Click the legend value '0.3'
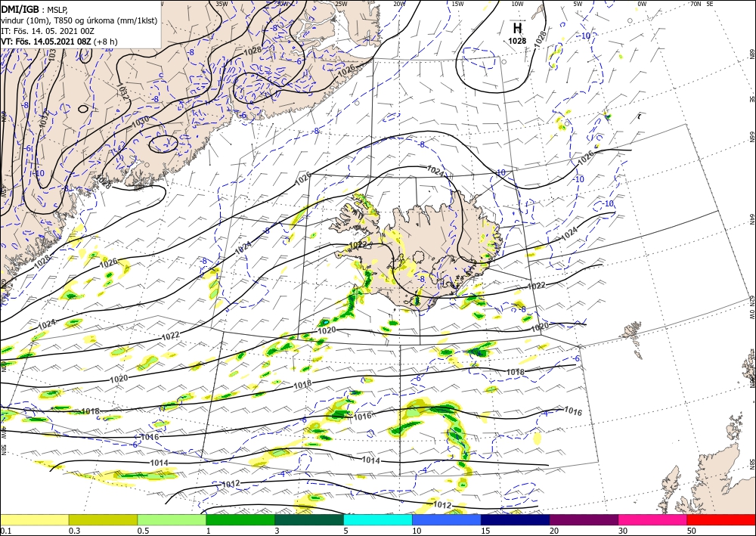Screen dimensions: 756x536 pyautogui.click(x=74, y=531)
